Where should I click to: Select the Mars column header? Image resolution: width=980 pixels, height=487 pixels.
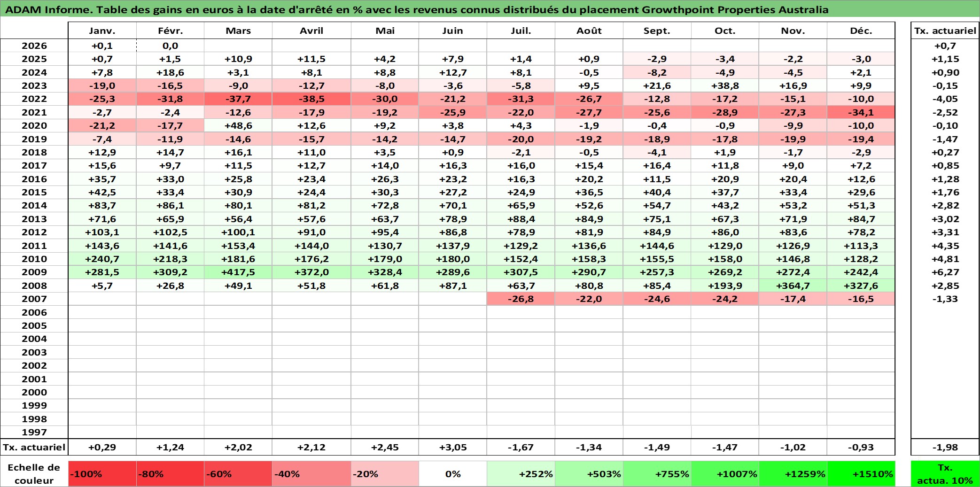coord(238,31)
